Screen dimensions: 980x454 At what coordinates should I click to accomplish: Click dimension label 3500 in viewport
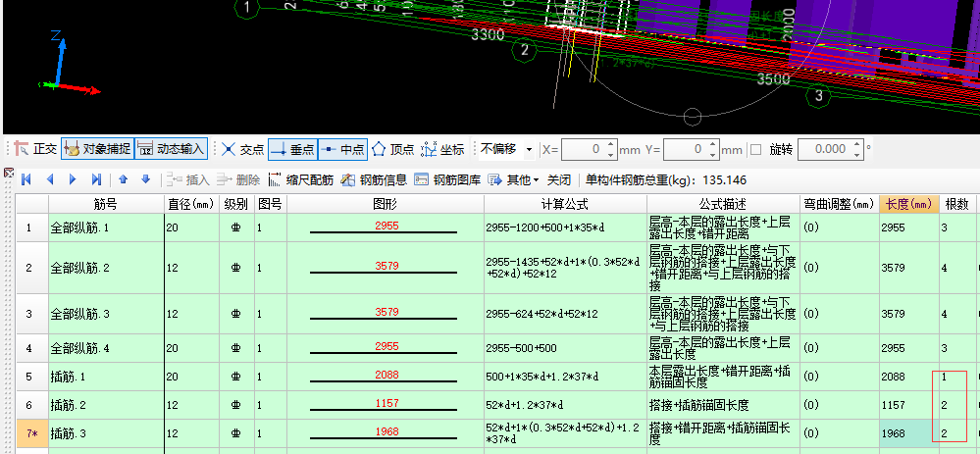tap(773, 79)
